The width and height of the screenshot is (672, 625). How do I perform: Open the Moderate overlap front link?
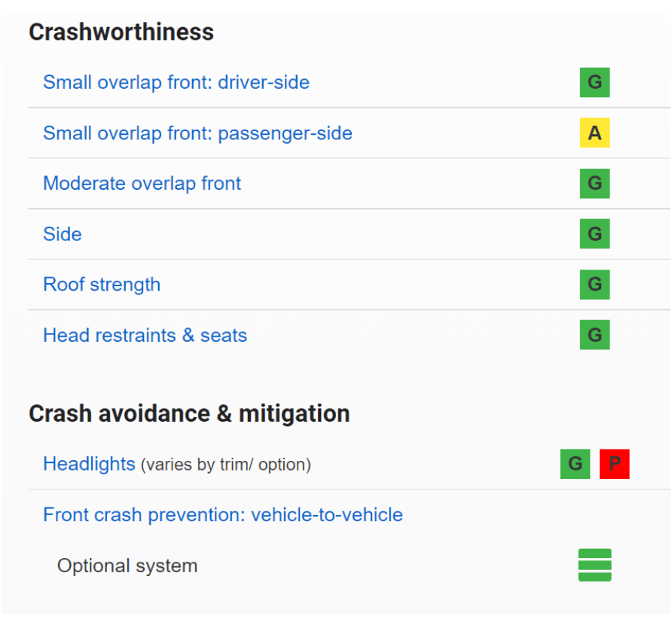(142, 184)
